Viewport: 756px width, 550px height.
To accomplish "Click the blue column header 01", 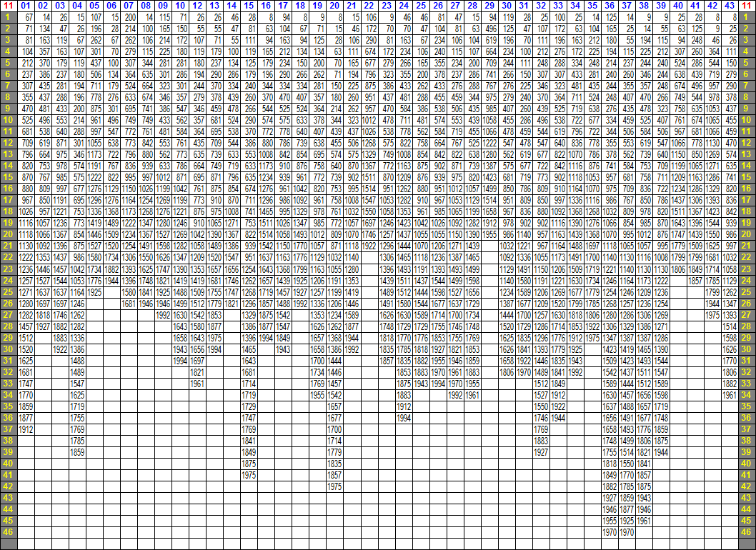I will [x=26, y=5].
